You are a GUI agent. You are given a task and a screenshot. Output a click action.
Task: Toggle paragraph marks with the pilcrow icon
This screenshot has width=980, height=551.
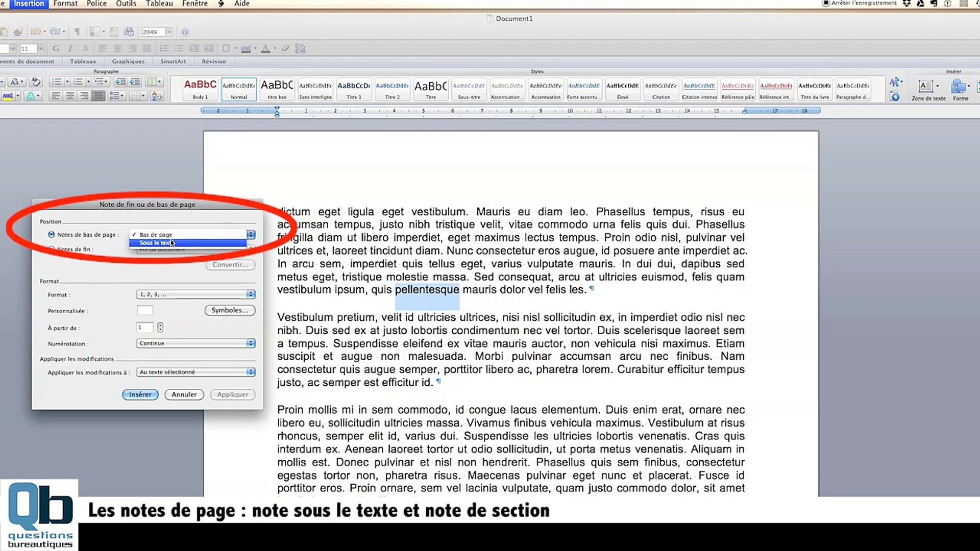pos(77,32)
